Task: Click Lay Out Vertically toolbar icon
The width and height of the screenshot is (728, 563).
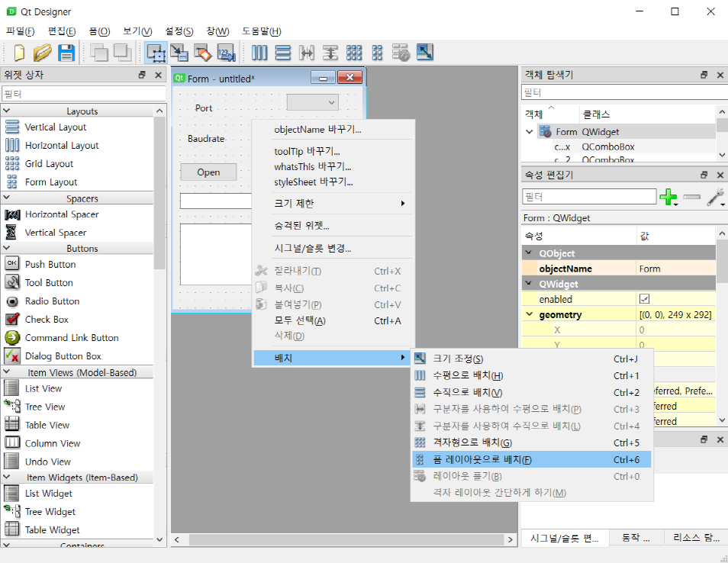Action: click(283, 53)
